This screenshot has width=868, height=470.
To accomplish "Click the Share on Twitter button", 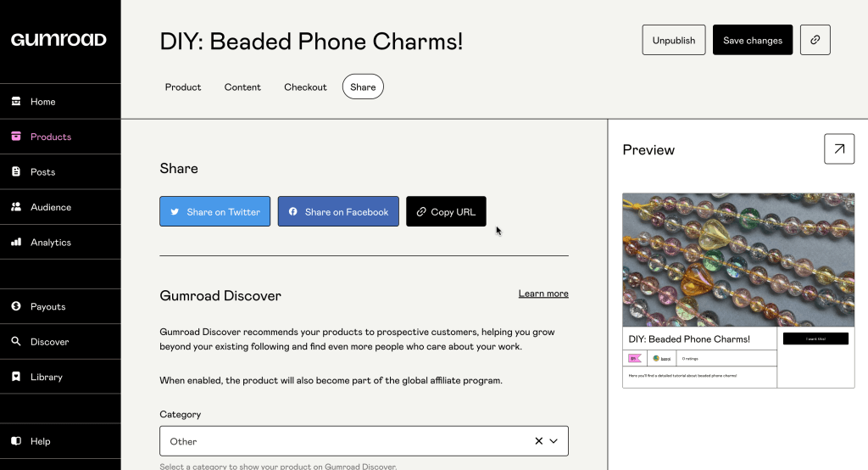I will pos(214,211).
